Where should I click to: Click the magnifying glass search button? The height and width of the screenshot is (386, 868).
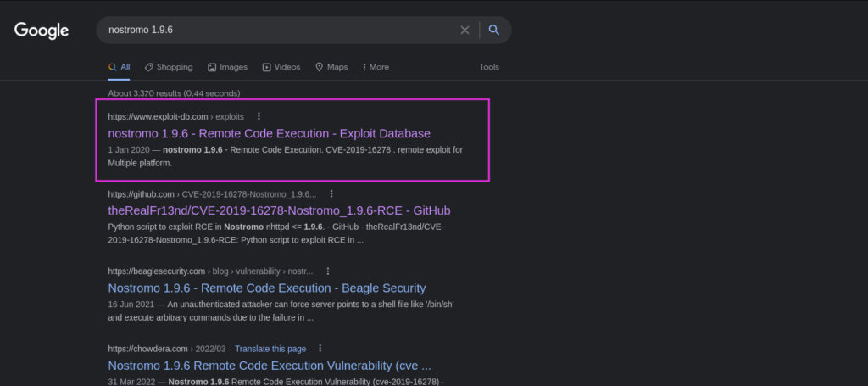pos(494,31)
